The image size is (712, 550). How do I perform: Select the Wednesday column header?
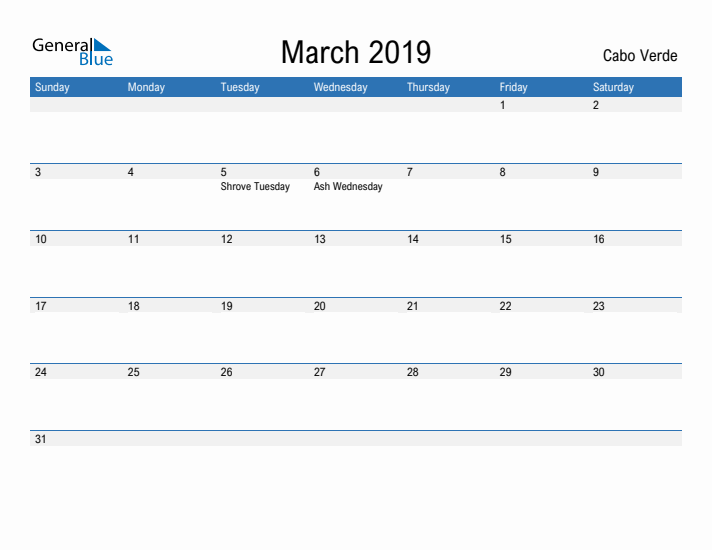[341, 87]
